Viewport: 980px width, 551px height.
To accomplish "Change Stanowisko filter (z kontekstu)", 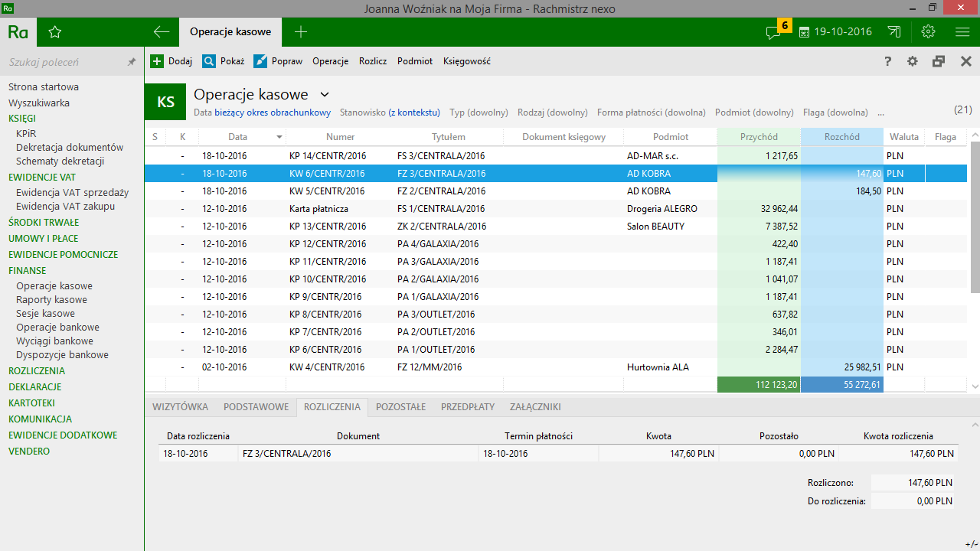I will click(414, 112).
